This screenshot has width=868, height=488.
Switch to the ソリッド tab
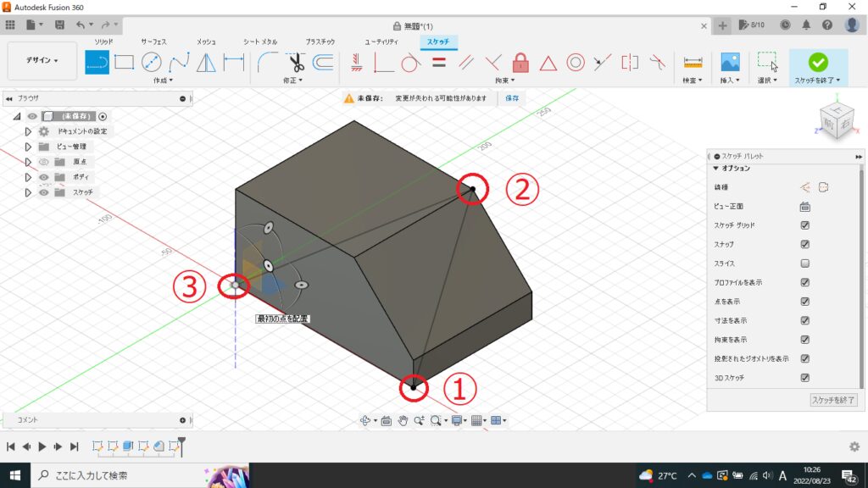pyautogui.click(x=103, y=42)
